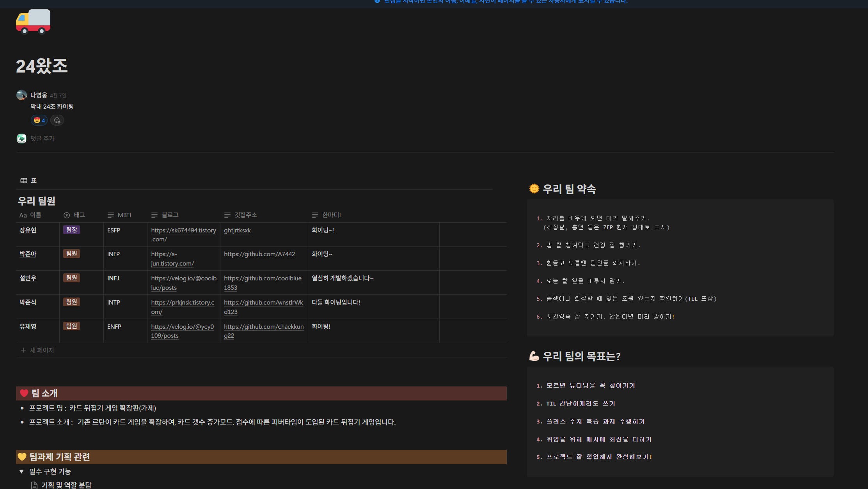This screenshot has width=868, height=489.
Task: Click 나영웅's profile avatar on the comment
Action: [x=21, y=95]
